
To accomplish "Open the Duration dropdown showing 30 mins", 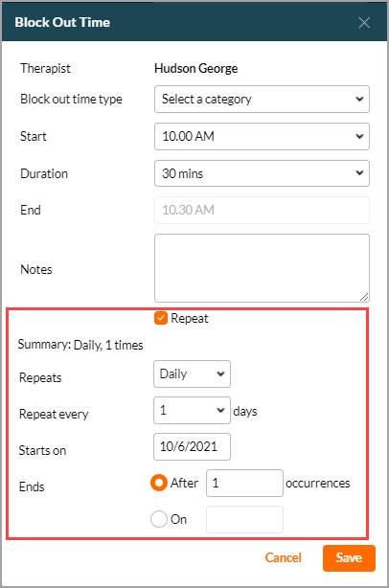I will pos(262,173).
